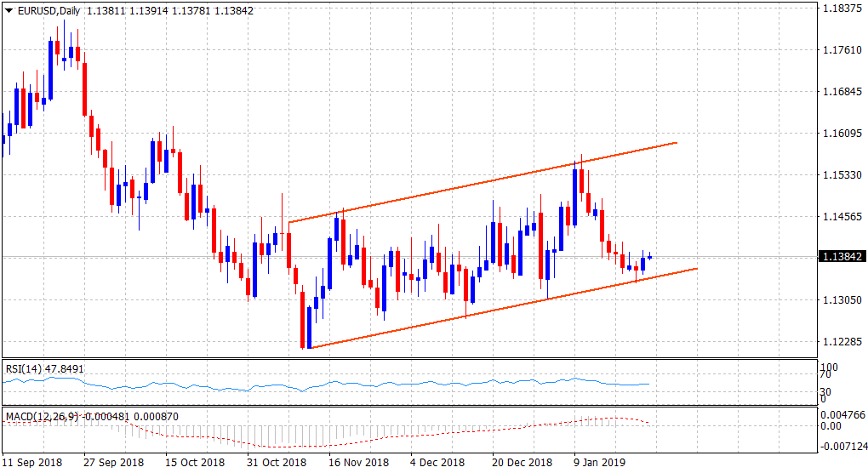
Task: Click the dropdown arrow beside EURUSD,Daily
Action: click(9, 10)
